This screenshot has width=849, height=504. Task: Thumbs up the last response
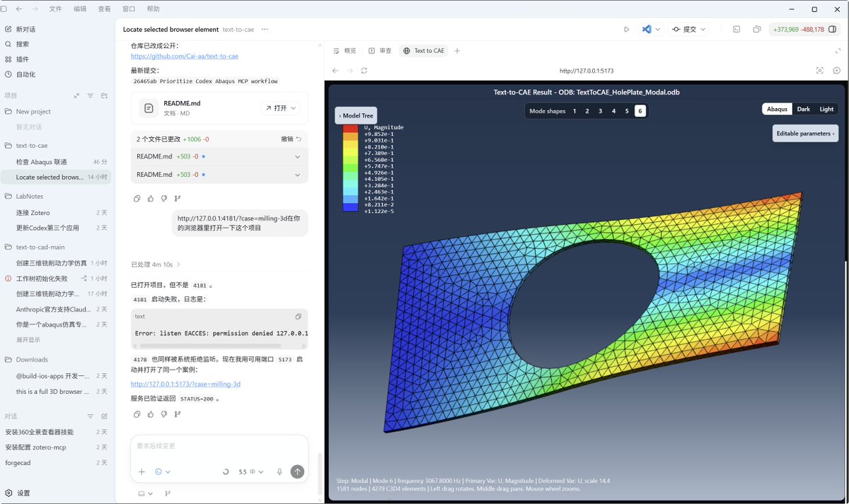click(151, 414)
